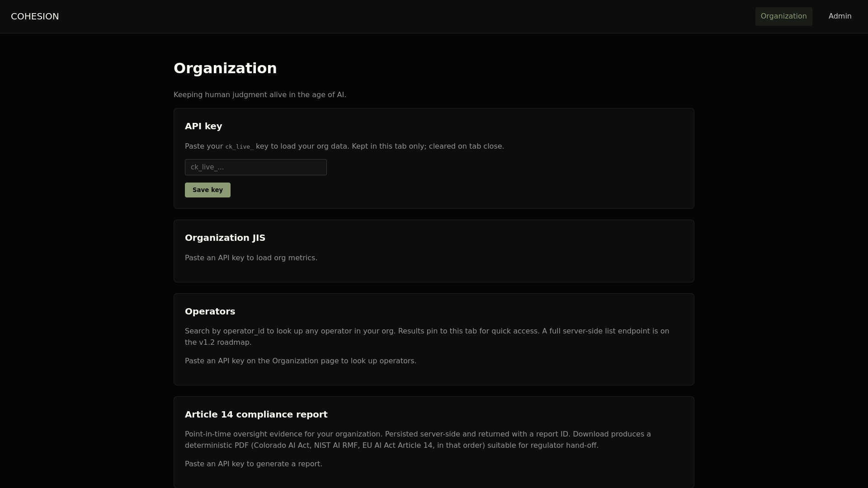868x488 pixels.
Task: Click Article 14 compliance report heading
Action: [256, 414]
